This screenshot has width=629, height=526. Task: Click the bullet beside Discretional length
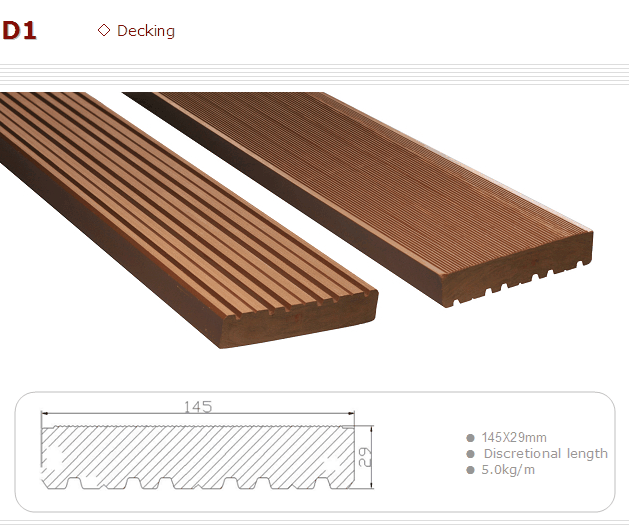point(471,454)
